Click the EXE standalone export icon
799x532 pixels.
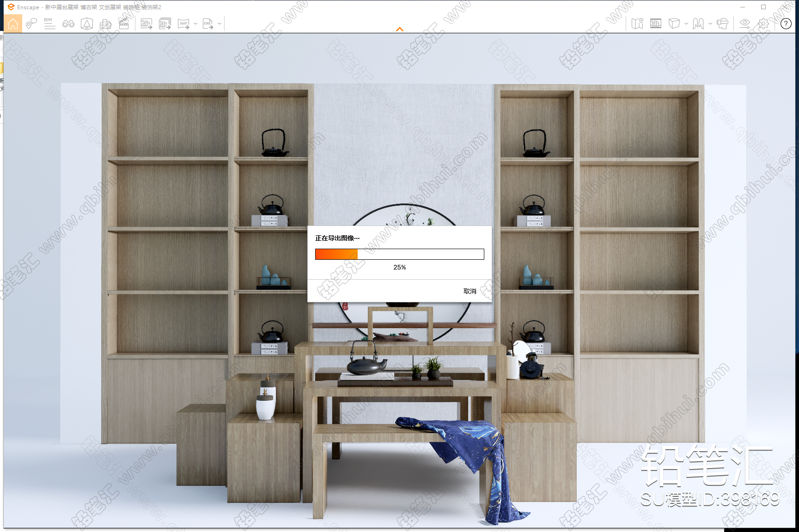(208, 24)
